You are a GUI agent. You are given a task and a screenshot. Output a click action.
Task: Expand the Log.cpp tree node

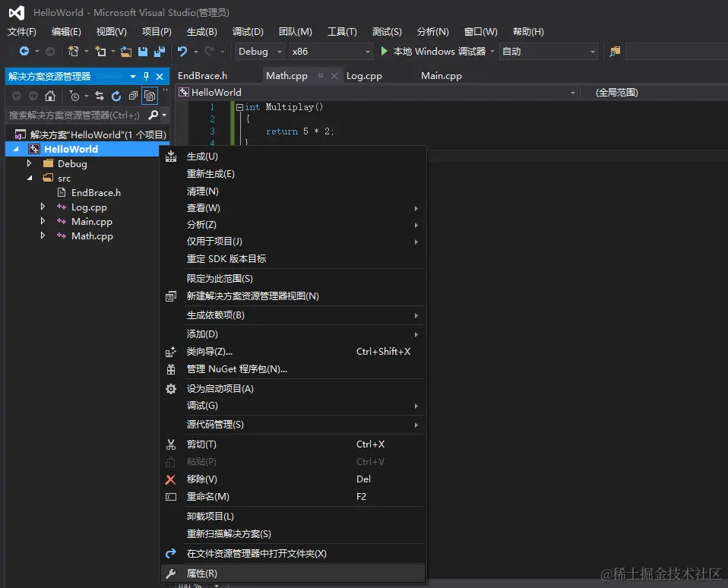pyautogui.click(x=43, y=207)
